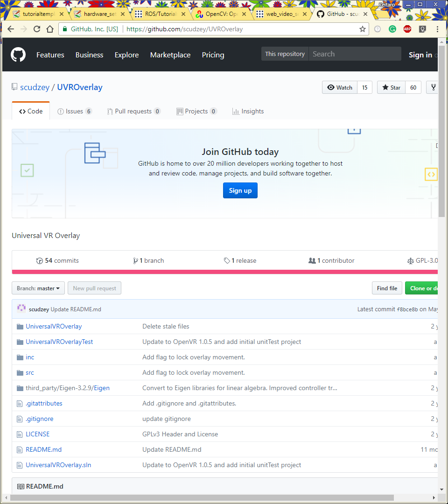The width and height of the screenshot is (448, 504).
Task: Open the UniversalVROverlay.sln file
Action: 58,465
